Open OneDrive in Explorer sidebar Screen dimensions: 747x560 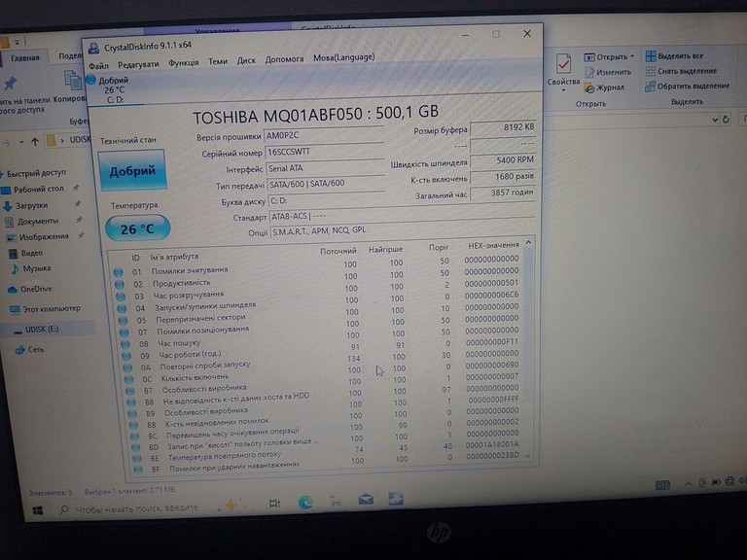(x=29, y=289)
